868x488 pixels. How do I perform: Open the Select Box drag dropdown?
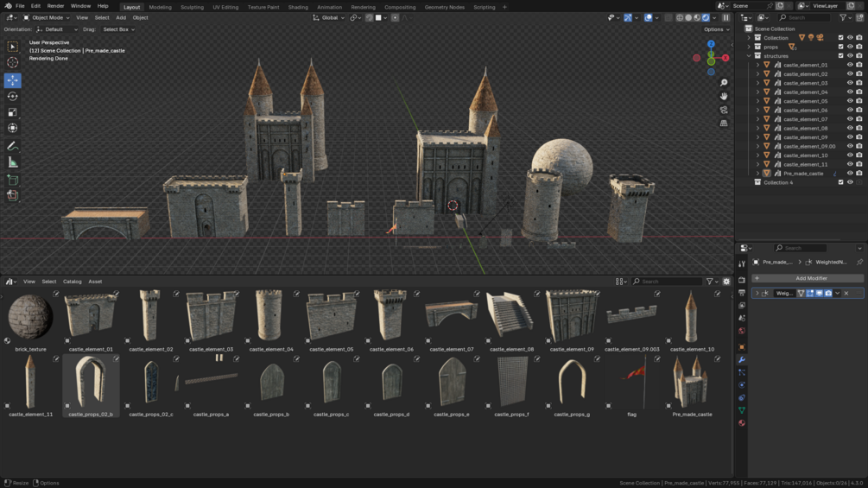pyautogui.click(x=118, y=29)
